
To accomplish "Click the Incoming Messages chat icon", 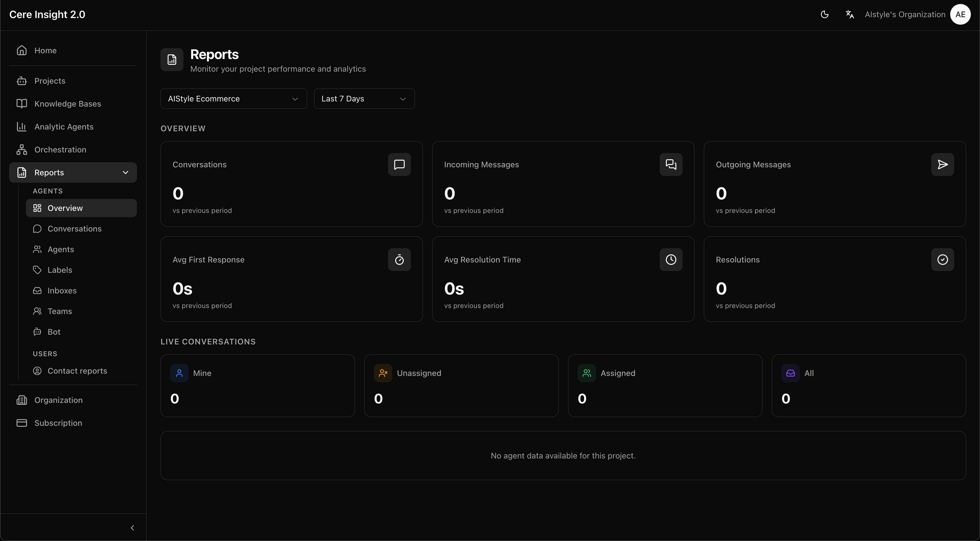I will (x=670, y=164).
